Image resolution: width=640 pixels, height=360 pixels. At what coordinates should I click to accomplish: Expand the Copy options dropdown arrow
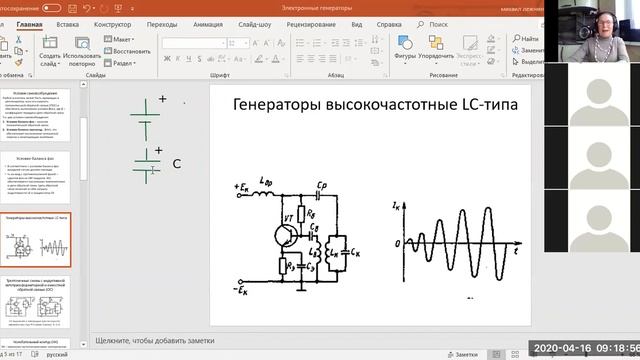27,51
